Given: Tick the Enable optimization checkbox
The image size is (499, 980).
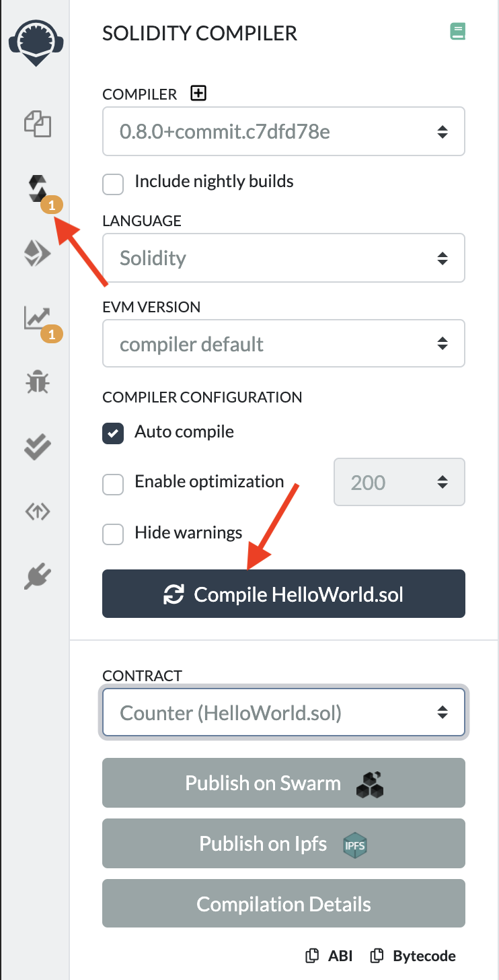Looking at the screenshot, I should (x=113, y=484).
